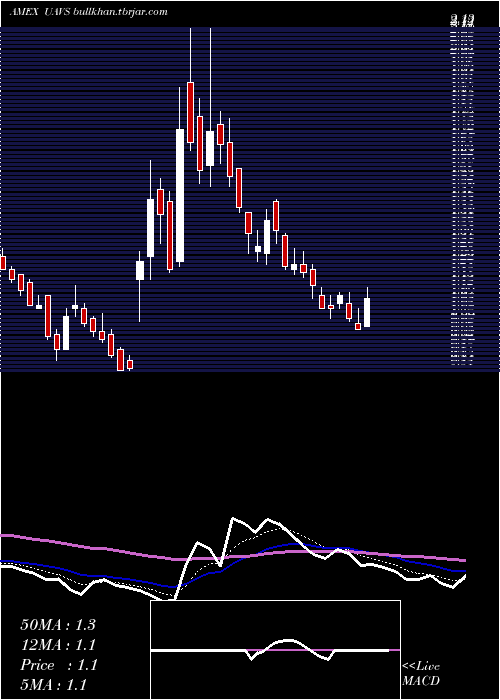Screen dimensions: 500x700
Task: Click the tallest white candlestick body
Action: coord(180,196)
